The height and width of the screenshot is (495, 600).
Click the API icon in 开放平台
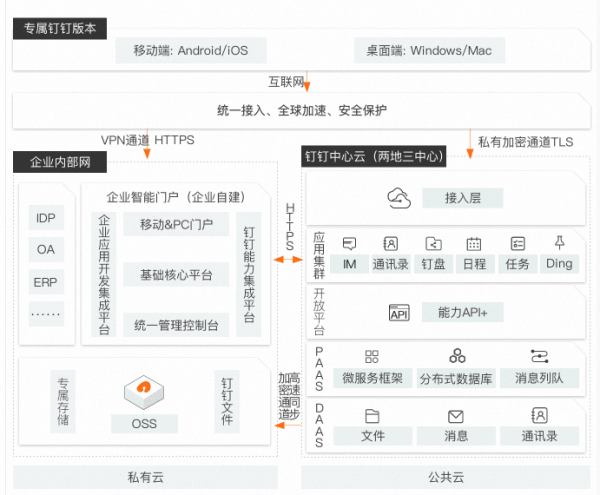(x=399, y=313)
